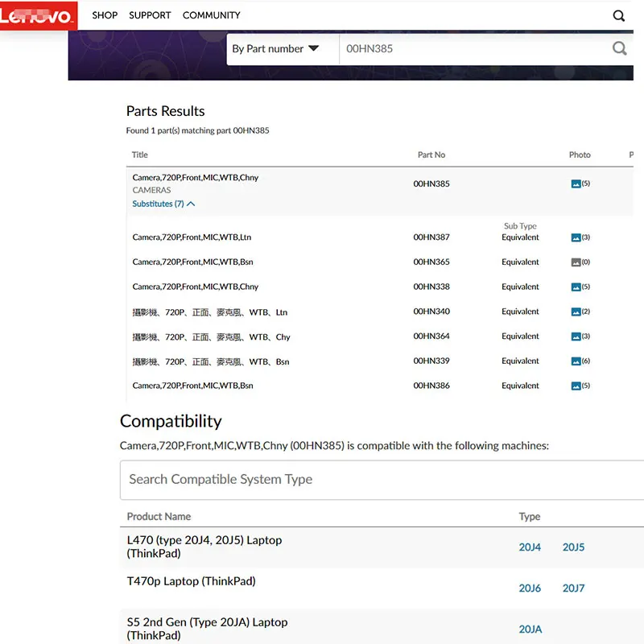Click machine type link 20J5
Image resolution: width=644 pixels, height=644 pixels.
point(573,547)
